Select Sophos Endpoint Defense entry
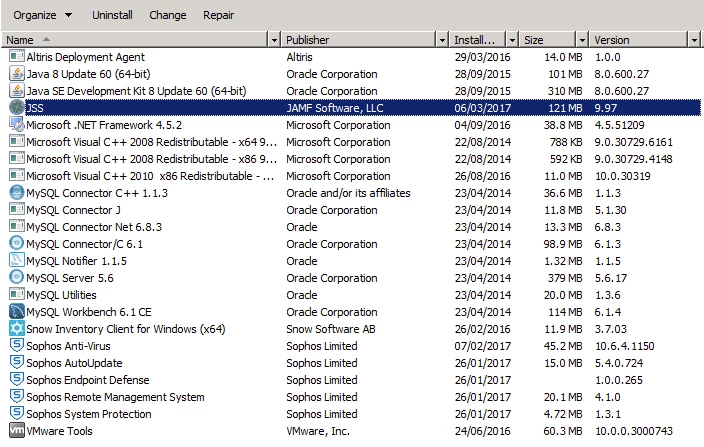This screenshot has width=704, height=447. [88, 380]
